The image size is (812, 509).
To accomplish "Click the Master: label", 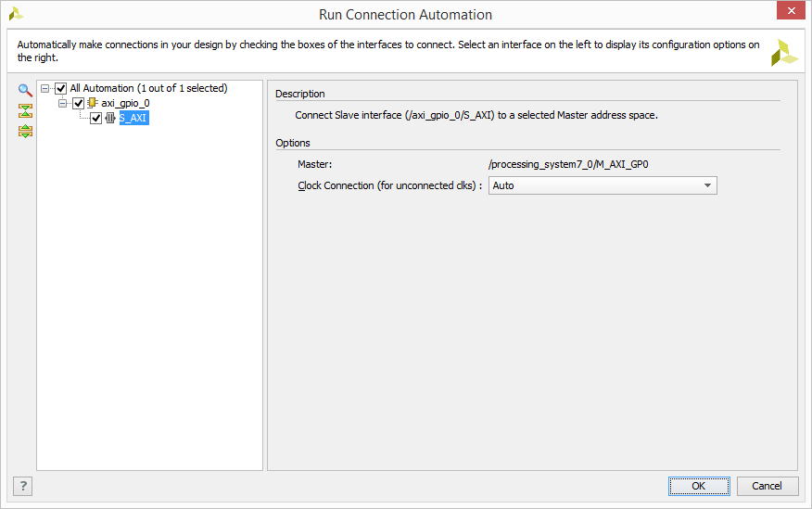I will point(314,164).
